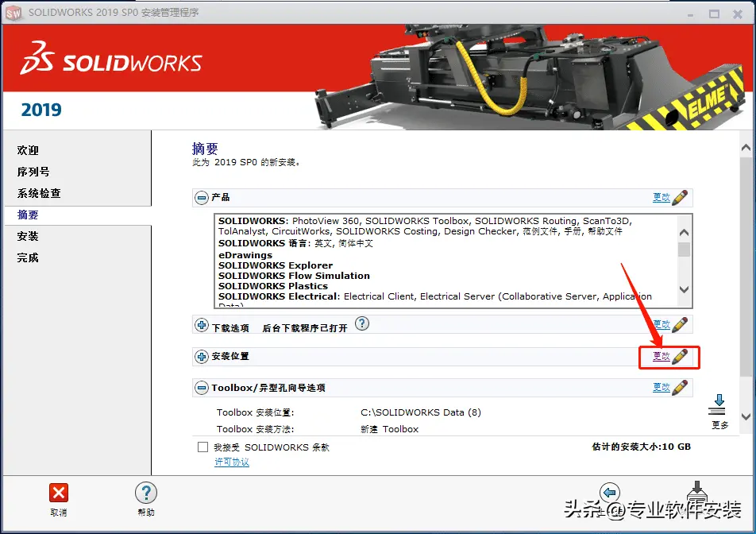The height and width of the screenshot is (534, 756).
Task: Click the pencil icon in the 安装位置 row
Action: (x=679, y=357)
